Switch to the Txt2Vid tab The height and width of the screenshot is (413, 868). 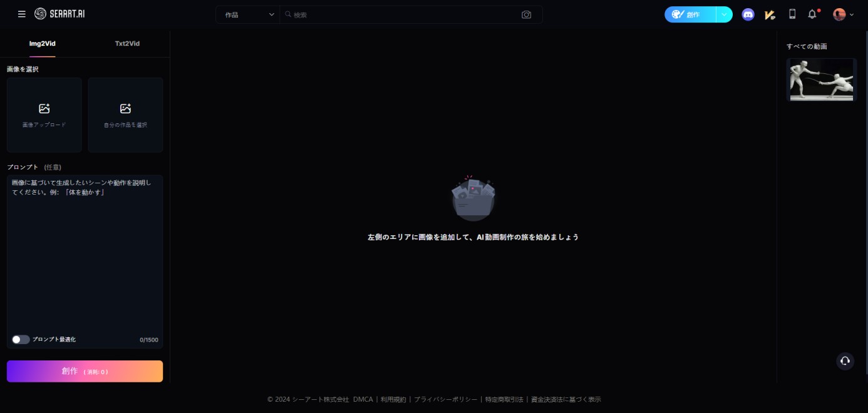pos(127,43)
